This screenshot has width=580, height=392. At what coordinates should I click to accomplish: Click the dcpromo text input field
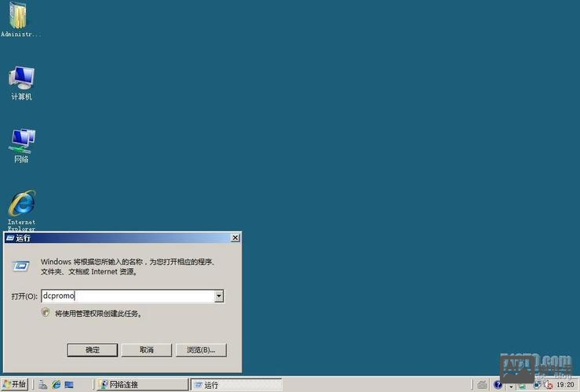127,296
